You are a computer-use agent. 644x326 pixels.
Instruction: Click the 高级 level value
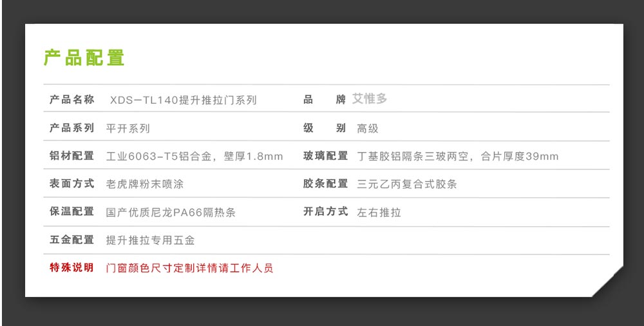pos(368,129)
